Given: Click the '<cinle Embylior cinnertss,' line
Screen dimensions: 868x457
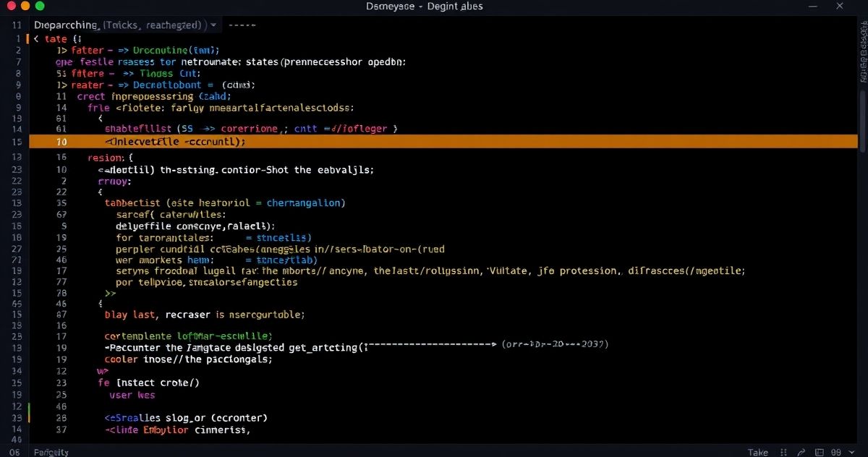Looking at the screenshot, I should [x=178, y=430].
